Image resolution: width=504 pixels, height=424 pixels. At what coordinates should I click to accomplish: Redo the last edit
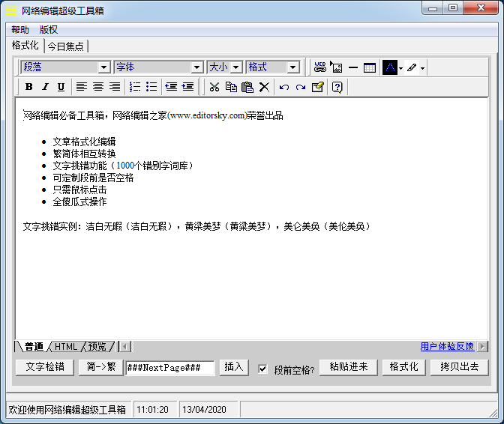(x=301, y=87)
